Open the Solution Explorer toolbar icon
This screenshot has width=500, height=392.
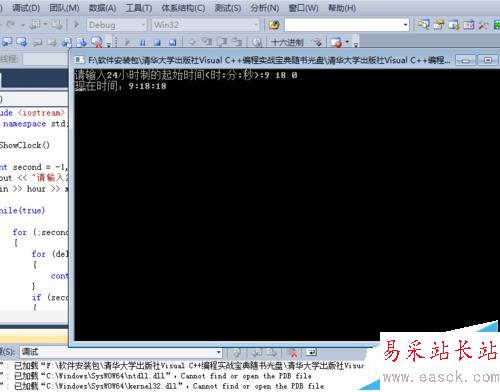coord(423,25)
